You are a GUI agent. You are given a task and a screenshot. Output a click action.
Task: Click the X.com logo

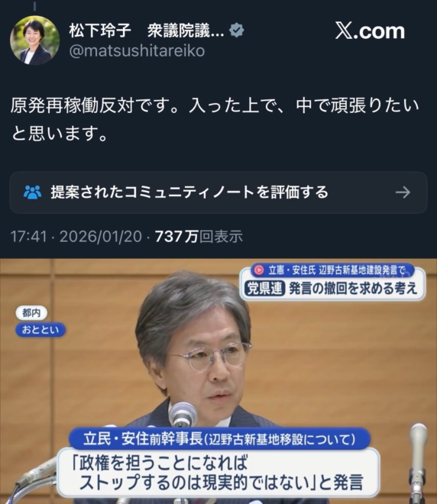pos(370,31)
